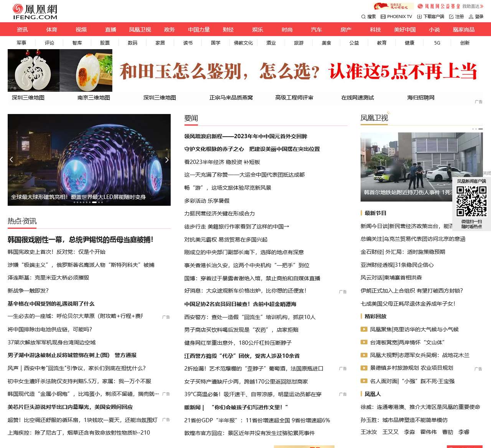Open the 热点·资讯 section heading
The height and width of the screenshot is (448, 491).
point(22,221)
